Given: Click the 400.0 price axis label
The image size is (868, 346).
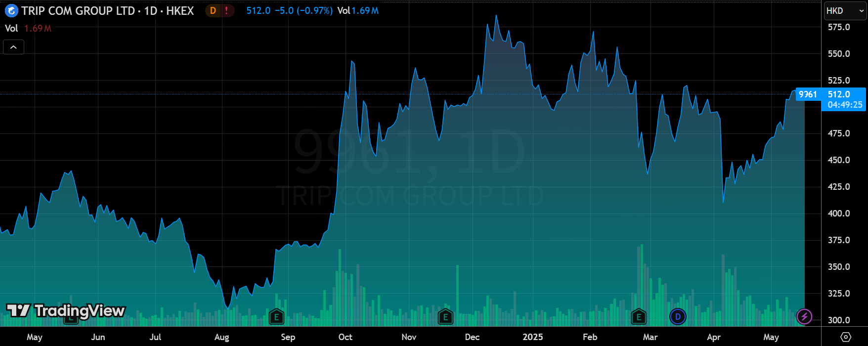Looking at the screenshot, I should click(839, 214).
